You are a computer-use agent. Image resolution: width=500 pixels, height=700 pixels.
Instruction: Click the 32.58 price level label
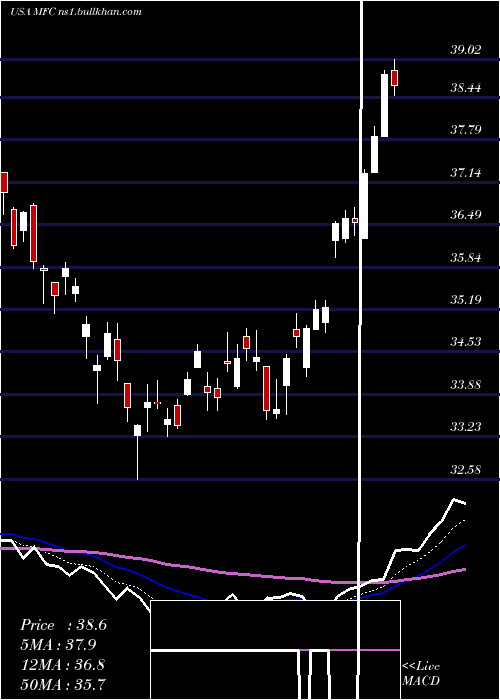(x=466, y=470)
